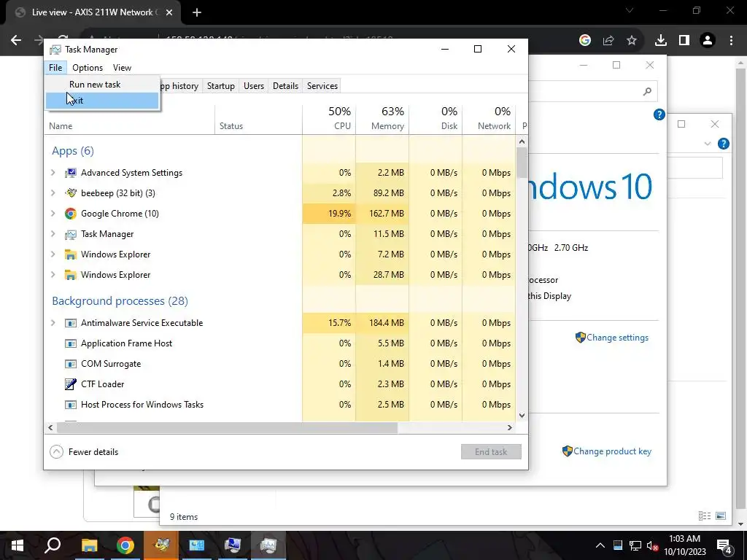747x560 pixels.
Task: Click the search magnifier in background window
Action: (647, 91)
